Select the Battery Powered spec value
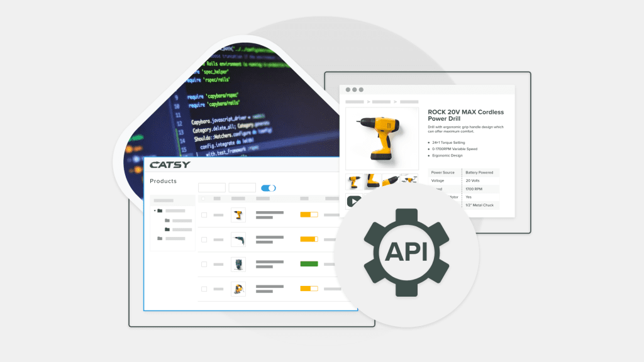Image resolution: width=644 pixels, height=362 pixels. pos(479,172)
